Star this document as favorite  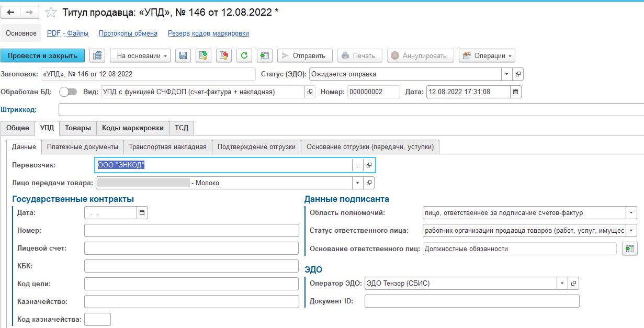51,12
